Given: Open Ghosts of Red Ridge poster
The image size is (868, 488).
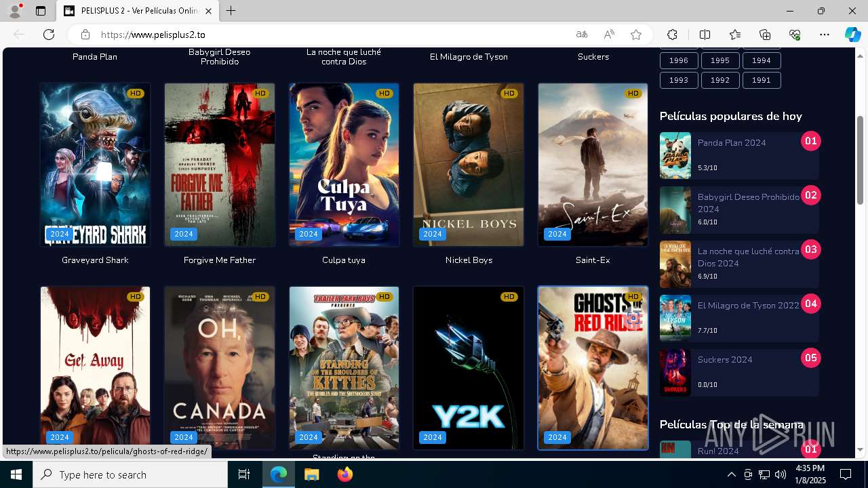Looking at the screenshot, I should click(x=593, y=368).
